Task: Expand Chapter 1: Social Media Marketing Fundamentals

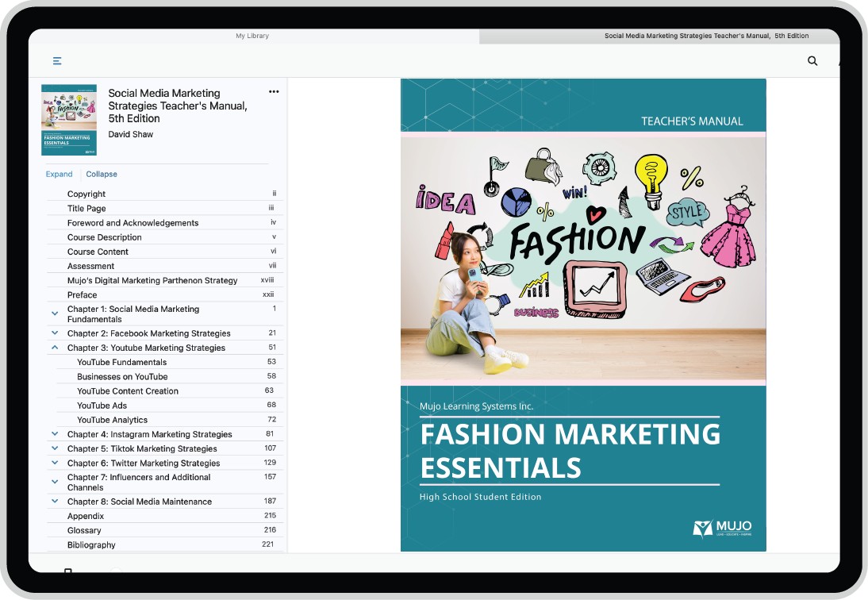Action: 55,313
